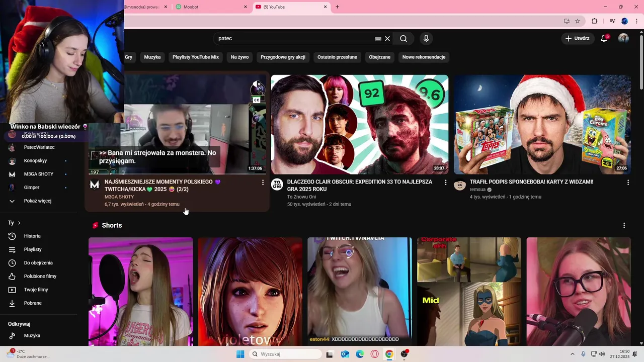Open Opera from the taskbar

375,354
